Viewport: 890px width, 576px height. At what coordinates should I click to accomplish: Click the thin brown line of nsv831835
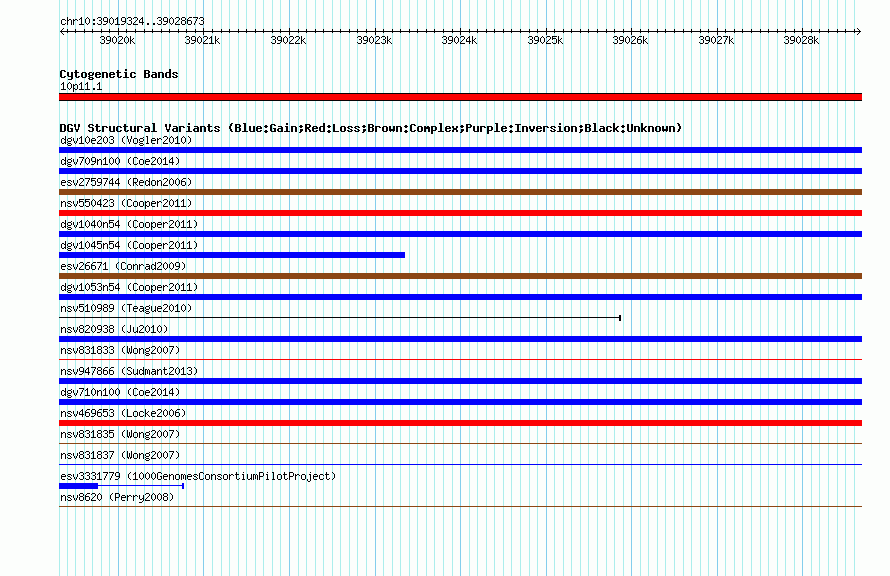[460, 443]
